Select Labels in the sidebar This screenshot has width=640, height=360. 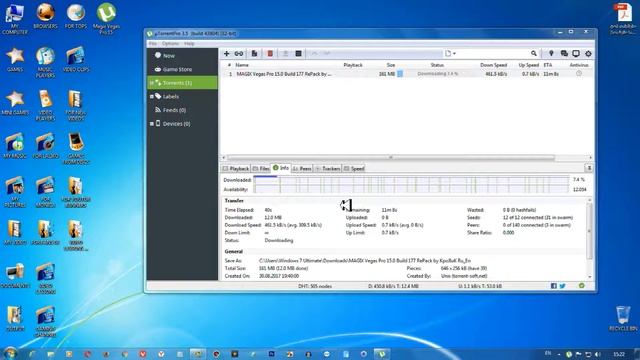pos(182,96)
